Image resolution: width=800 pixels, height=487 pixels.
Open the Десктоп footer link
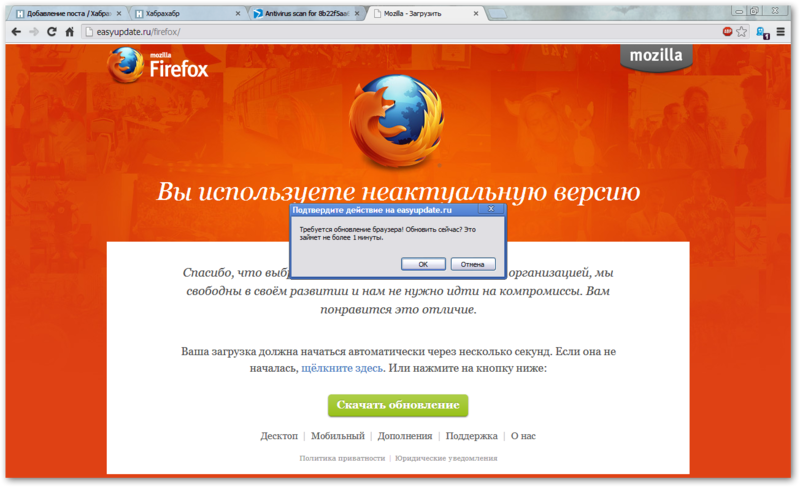pos(279,436)
